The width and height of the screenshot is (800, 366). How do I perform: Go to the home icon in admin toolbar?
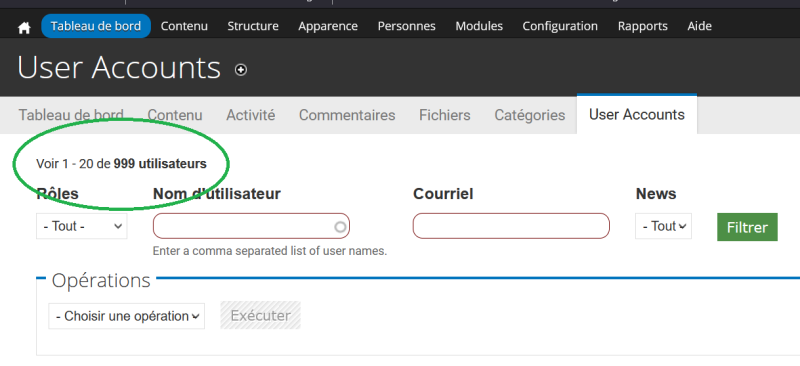point(24,27)
